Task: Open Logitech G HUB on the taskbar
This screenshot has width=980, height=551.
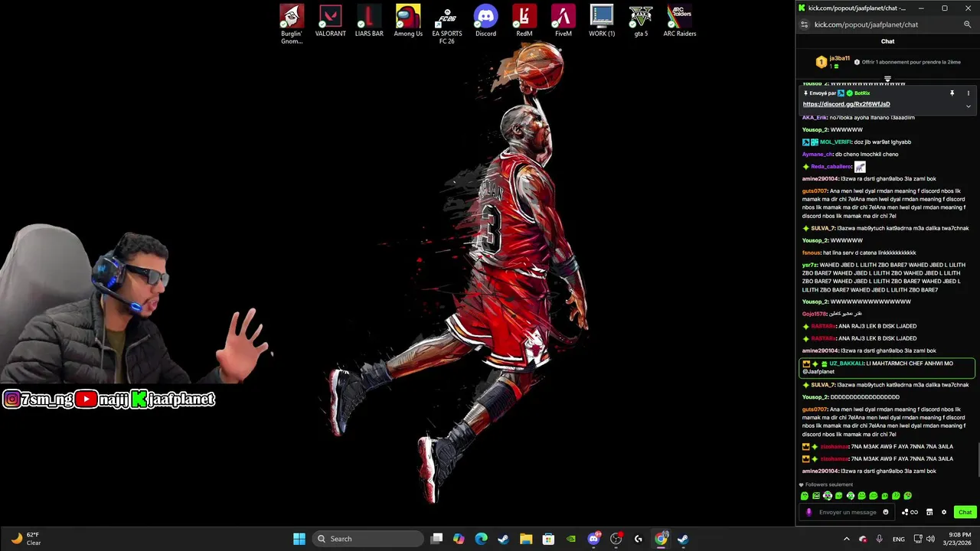Action: (x=639, y=539)
